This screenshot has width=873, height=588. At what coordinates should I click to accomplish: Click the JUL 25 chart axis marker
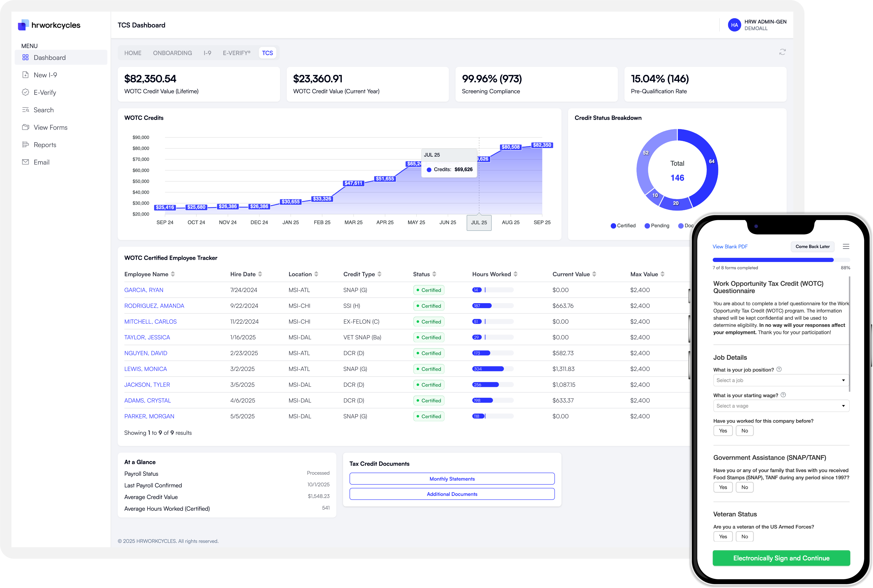pyautogui.click(x=479, y=222)
